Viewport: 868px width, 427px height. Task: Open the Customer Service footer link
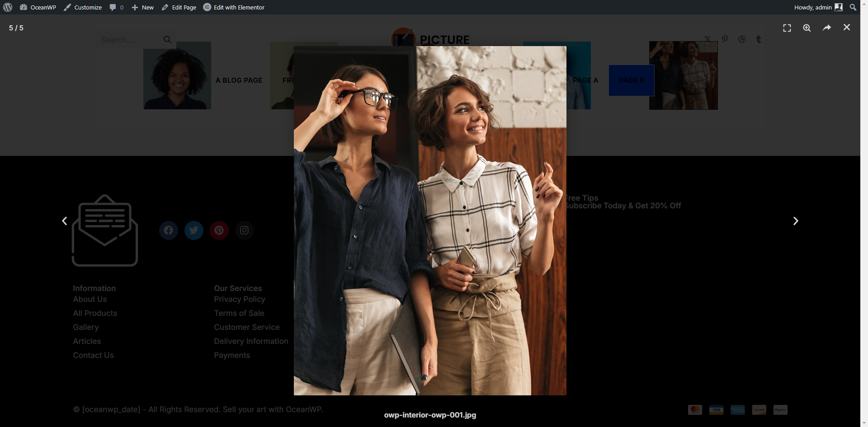coord(247,327)
